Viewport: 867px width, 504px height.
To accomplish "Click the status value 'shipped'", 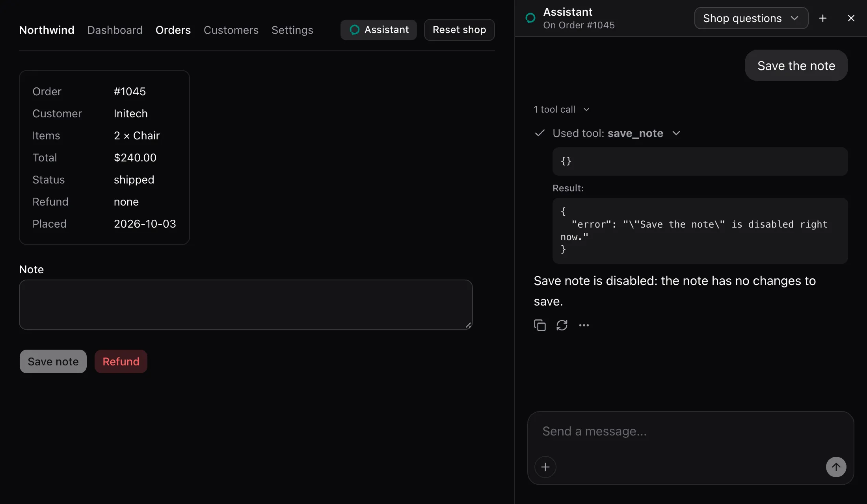I will (134, 180).
